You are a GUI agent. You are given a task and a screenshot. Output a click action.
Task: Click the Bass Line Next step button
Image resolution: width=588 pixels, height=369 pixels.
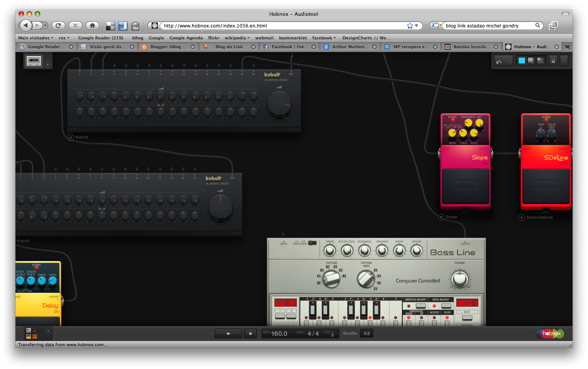click(x=467, y=318)
